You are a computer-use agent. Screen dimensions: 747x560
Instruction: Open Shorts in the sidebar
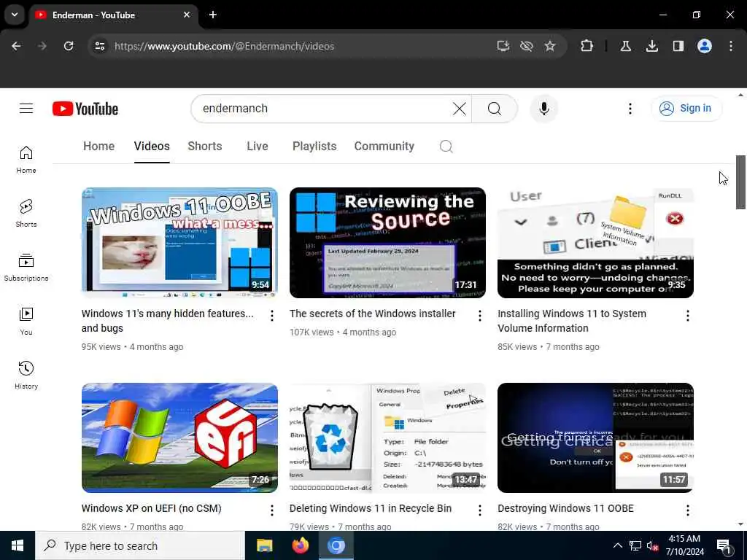(26, 214)
